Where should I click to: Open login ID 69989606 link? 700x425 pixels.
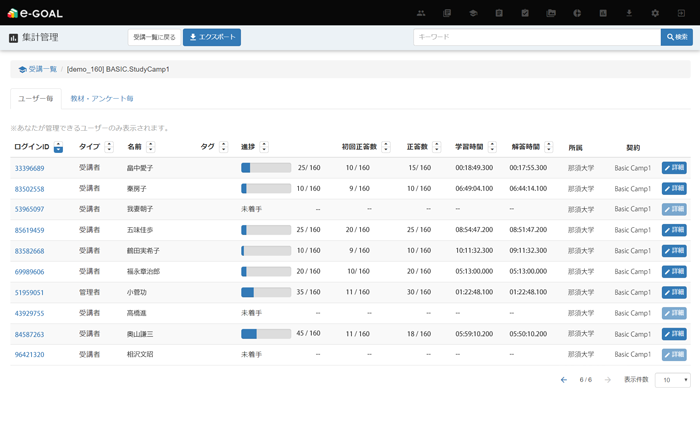(29, 271)
